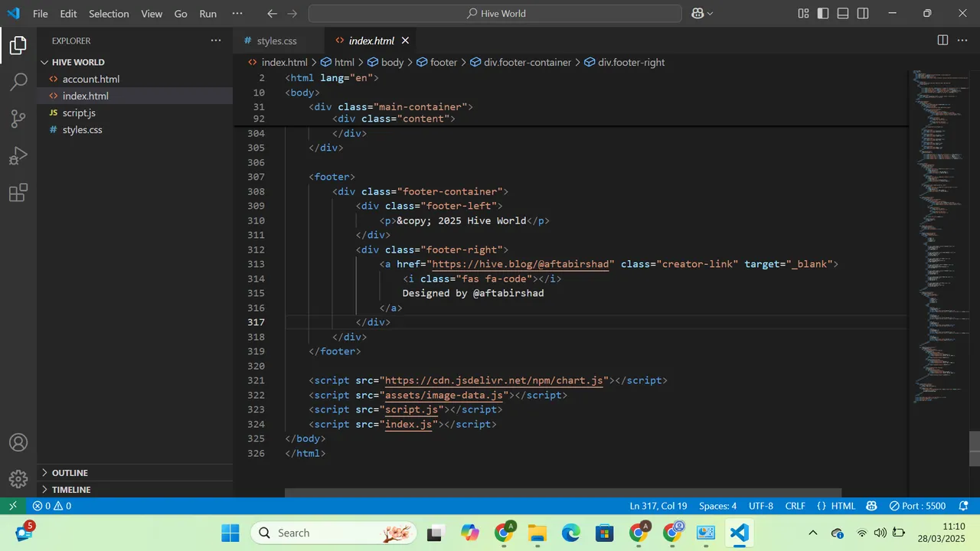
Task: Open styles.css in the explorer file list
Action: point(135,129)
